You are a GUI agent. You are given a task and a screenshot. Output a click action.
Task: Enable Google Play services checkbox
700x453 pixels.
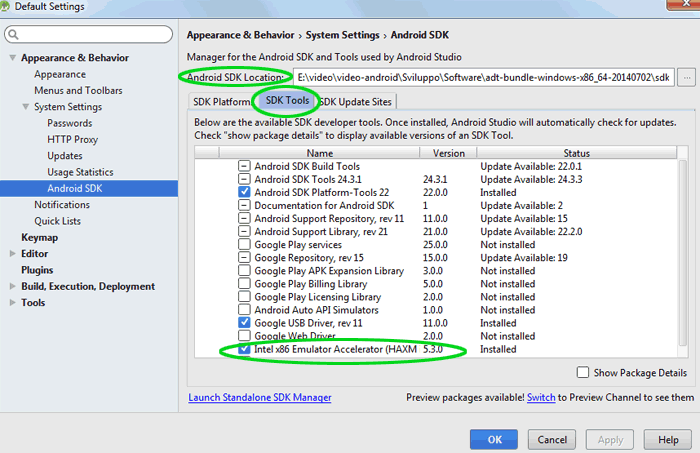(244, 244)
